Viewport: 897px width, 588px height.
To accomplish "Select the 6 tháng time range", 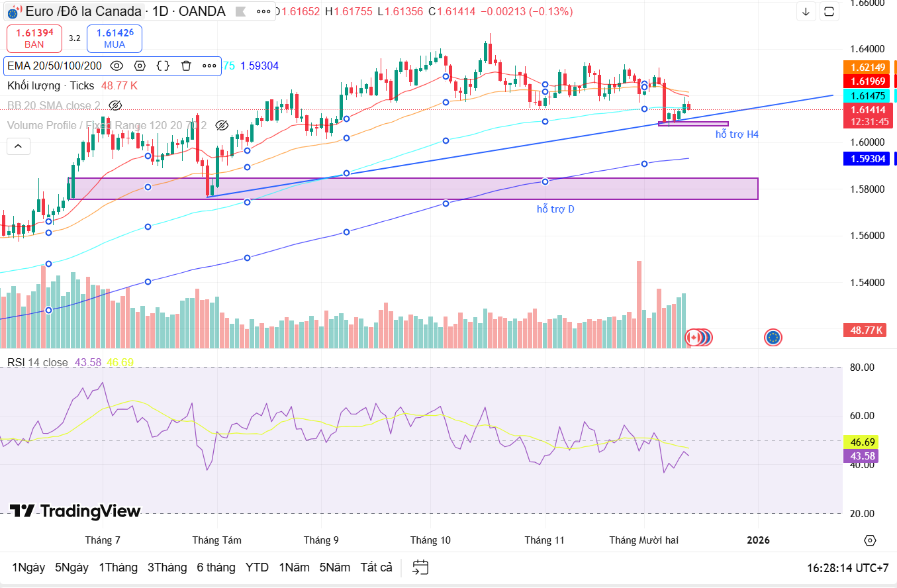I will 216,567.
